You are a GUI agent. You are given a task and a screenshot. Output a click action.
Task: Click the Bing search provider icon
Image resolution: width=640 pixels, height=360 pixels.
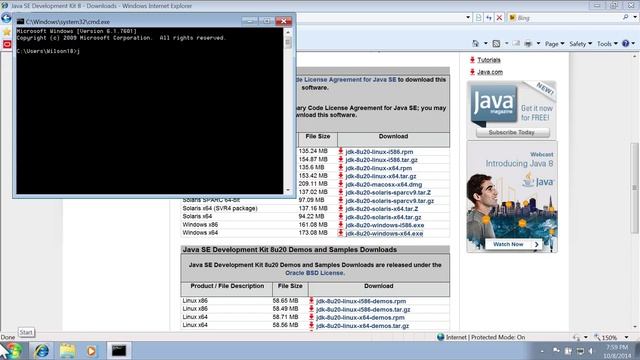click(x=513, y=18)
